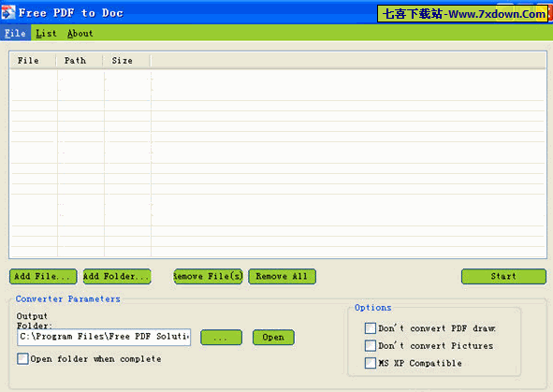553x392 pixels.
Task: Sort list by the Size column header
Action: 126,61
